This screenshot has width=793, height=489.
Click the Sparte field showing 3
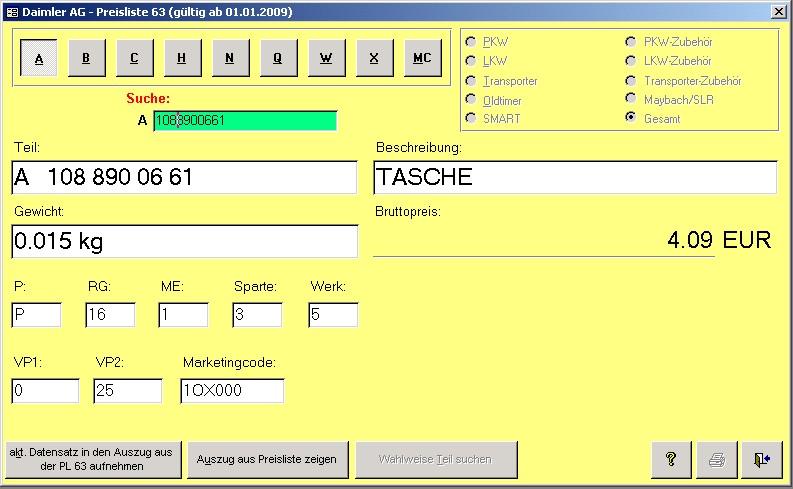coord(257,315)
